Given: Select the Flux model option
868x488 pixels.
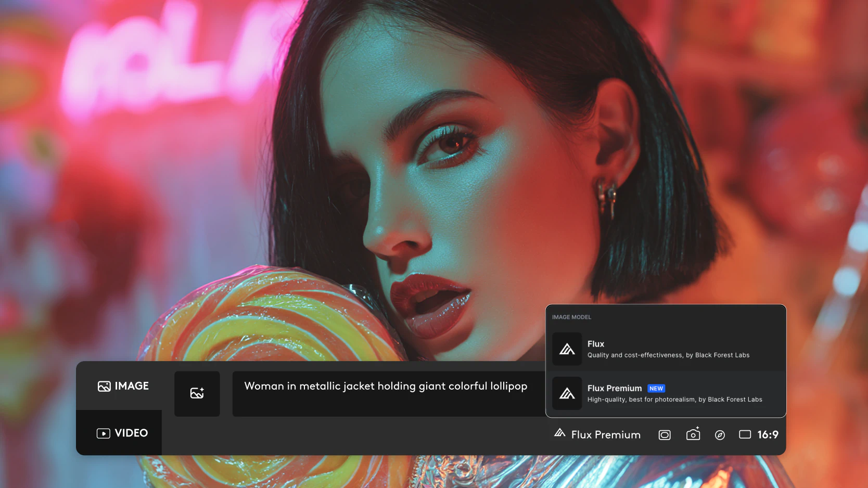Looking at the screenshot, I should 666,349.
